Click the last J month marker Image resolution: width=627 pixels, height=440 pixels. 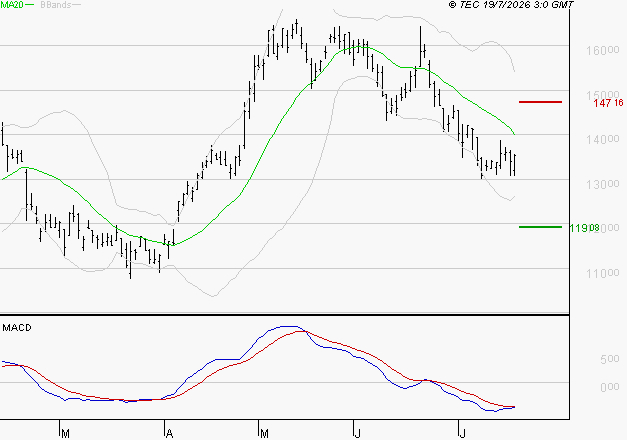462,433
